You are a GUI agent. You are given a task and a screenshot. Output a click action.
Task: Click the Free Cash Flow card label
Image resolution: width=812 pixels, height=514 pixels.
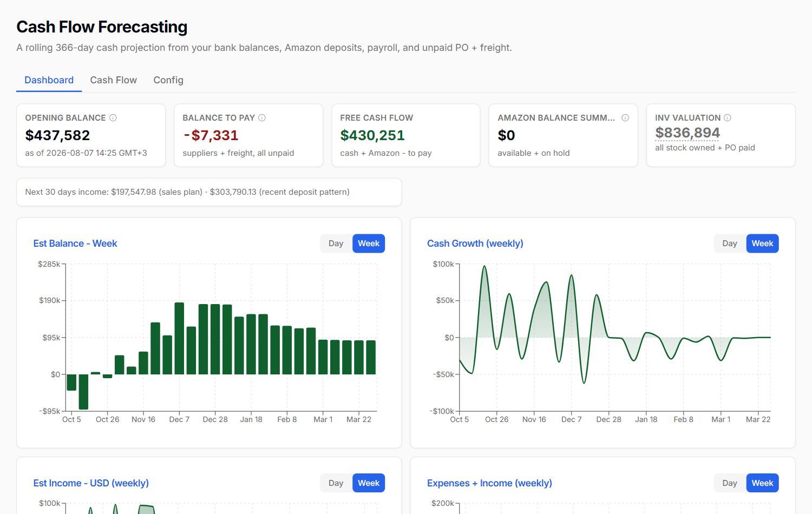tap(376, 118)
